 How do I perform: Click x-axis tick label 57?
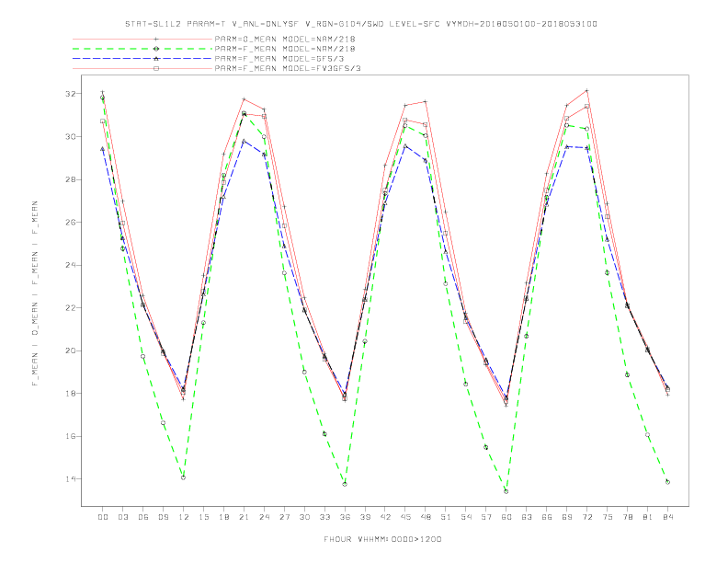[486, 517]
